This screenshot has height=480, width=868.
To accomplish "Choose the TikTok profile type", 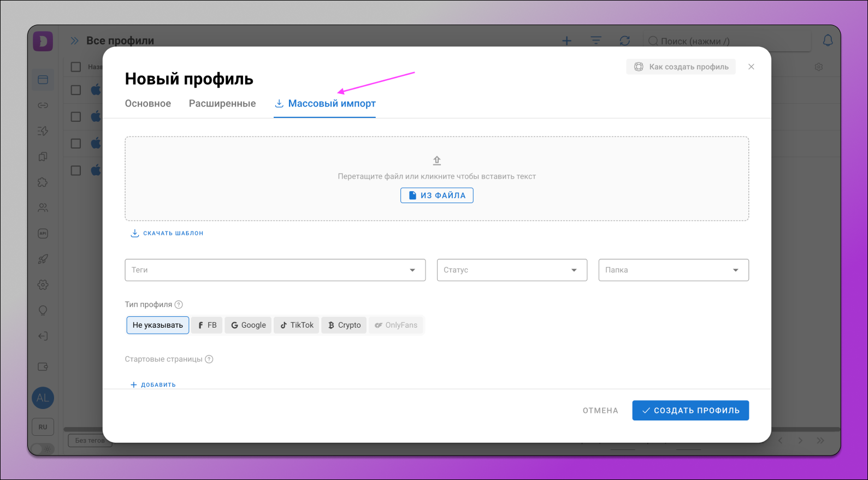I will pyautogui.click(x=297, y=325).
